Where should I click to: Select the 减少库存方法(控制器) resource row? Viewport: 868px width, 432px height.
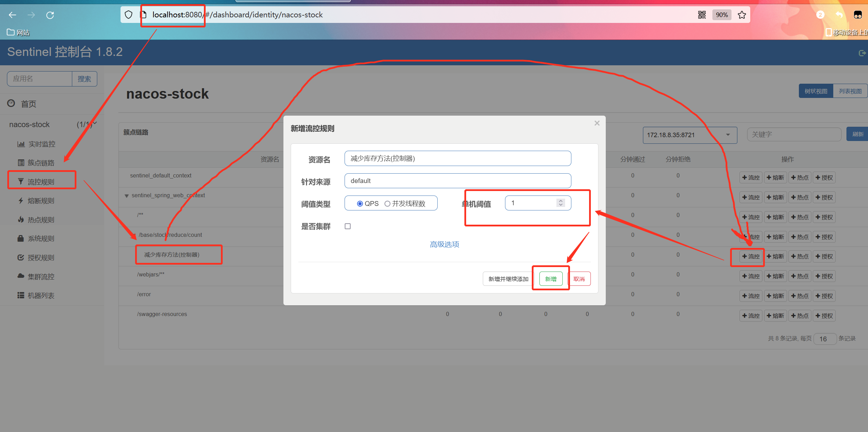tap(172, 255)
